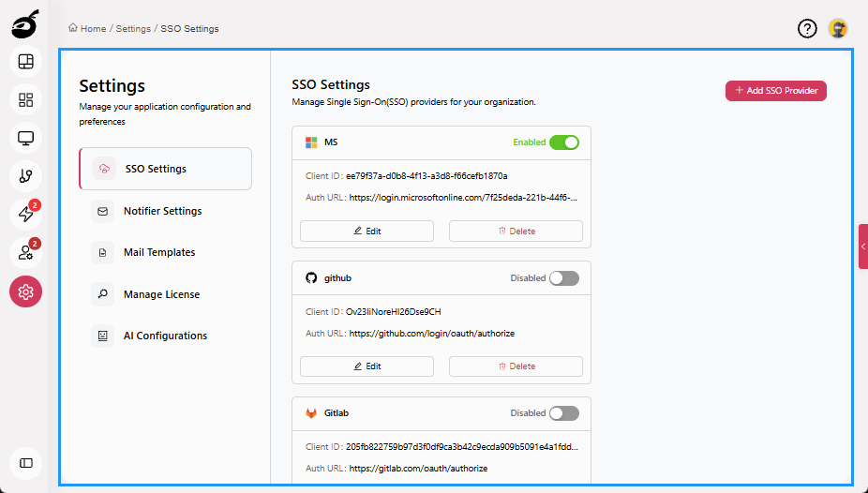Open the Notifier Settings menu item
The width and height of the screenshot is (868, 493).
pos(166,212)
